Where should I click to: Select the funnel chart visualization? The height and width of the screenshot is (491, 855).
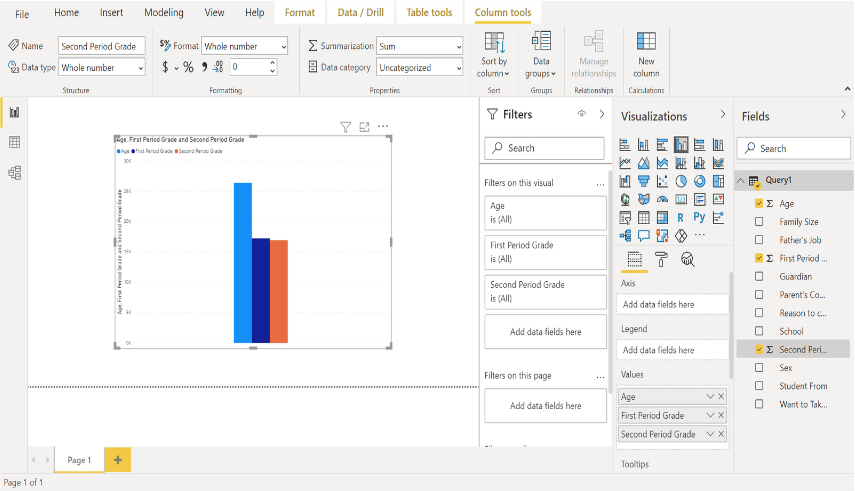pos(643,181)
